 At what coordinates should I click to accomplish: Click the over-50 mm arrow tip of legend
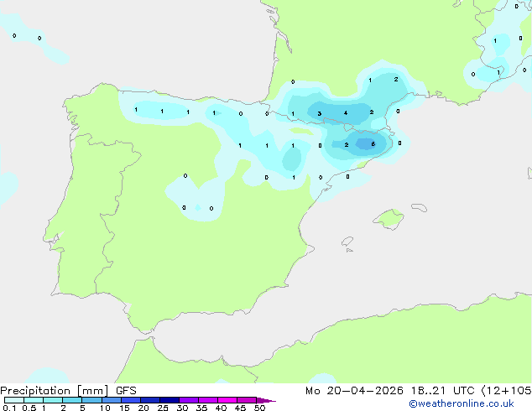click(266, 400)
